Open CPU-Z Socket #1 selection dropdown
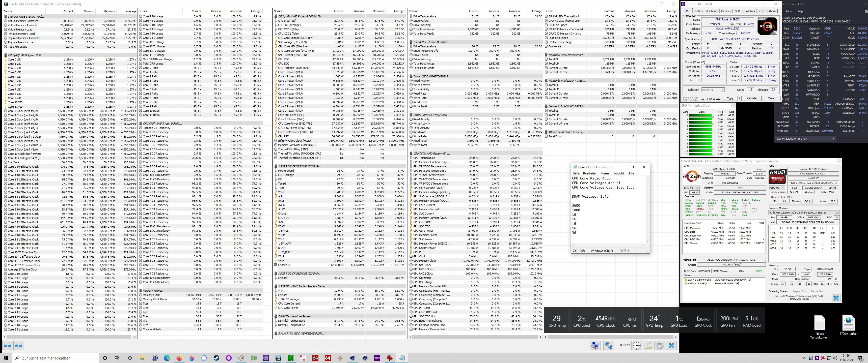Image resolution: width=868 pixels, height=363 pixels. click(x=713, y=90)
